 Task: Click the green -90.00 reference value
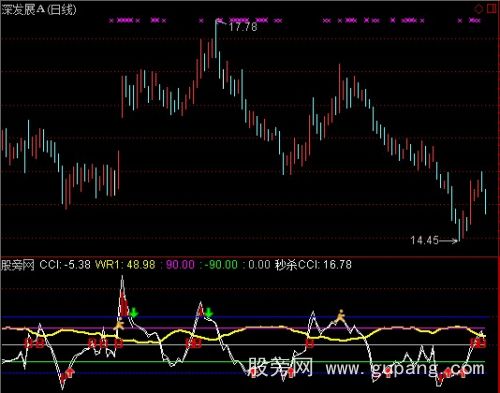click(x=221, y=265)
